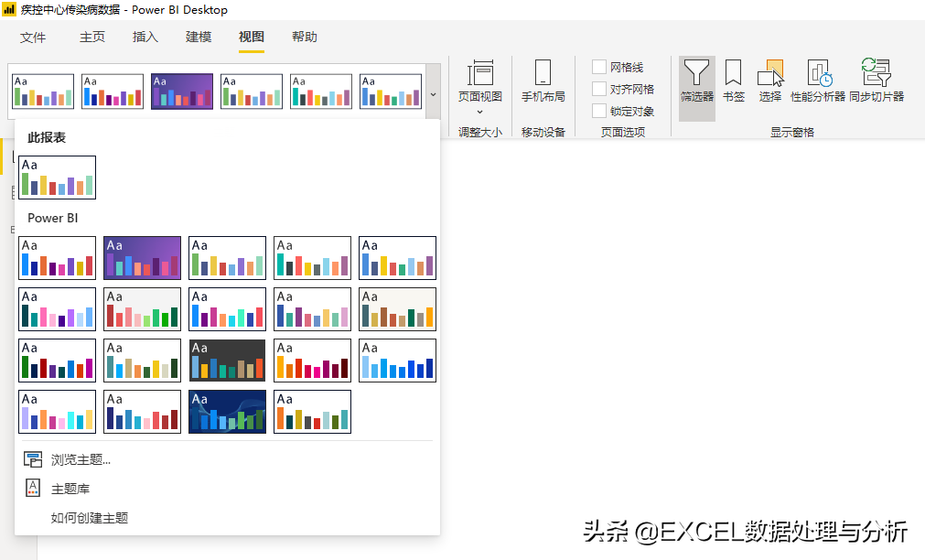Apply the purple theme in ribbon gallery
The height and width of the screenshot is (560, 925).
click(182, 92)
